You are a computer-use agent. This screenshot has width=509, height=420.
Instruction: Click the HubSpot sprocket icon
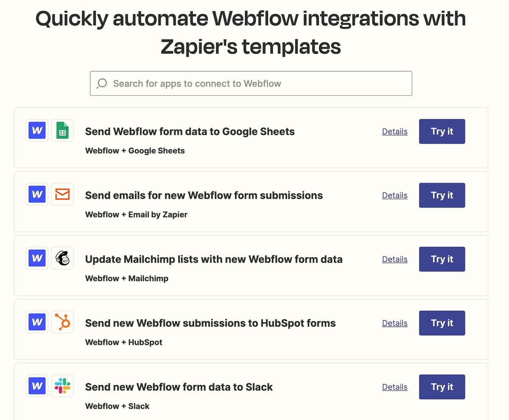[62, 322]
